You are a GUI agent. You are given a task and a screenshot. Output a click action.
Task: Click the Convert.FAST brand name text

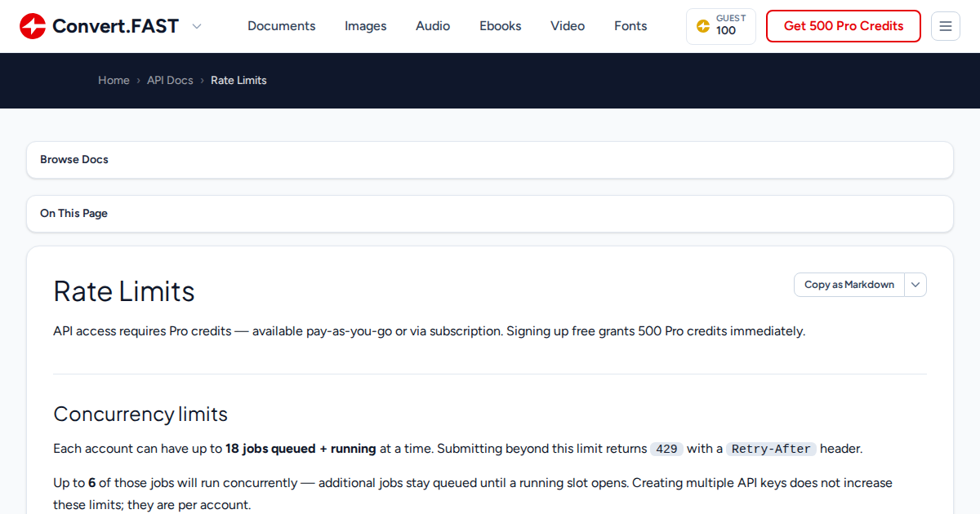[x=115, y=26]
